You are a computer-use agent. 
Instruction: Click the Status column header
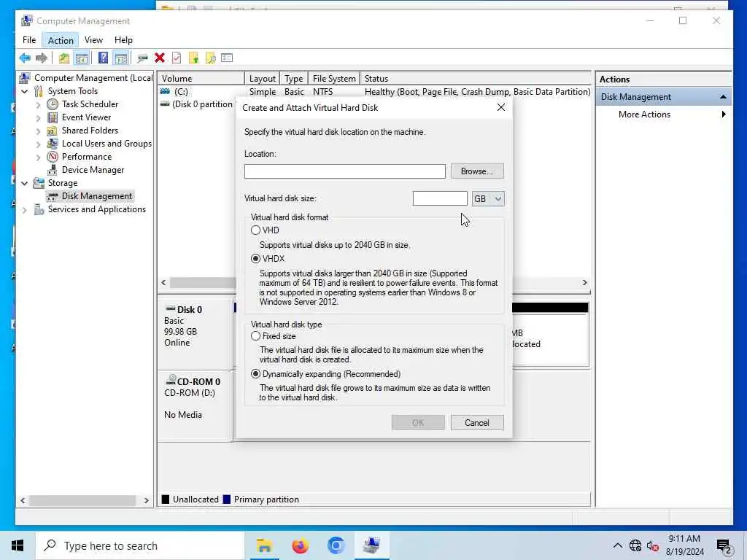click(x=476, y=79)
